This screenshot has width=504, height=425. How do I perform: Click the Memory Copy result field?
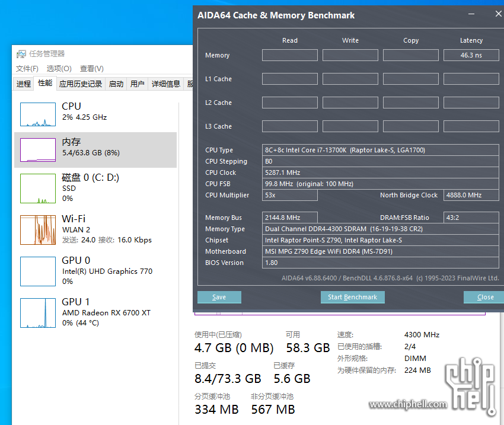[411, 55]
